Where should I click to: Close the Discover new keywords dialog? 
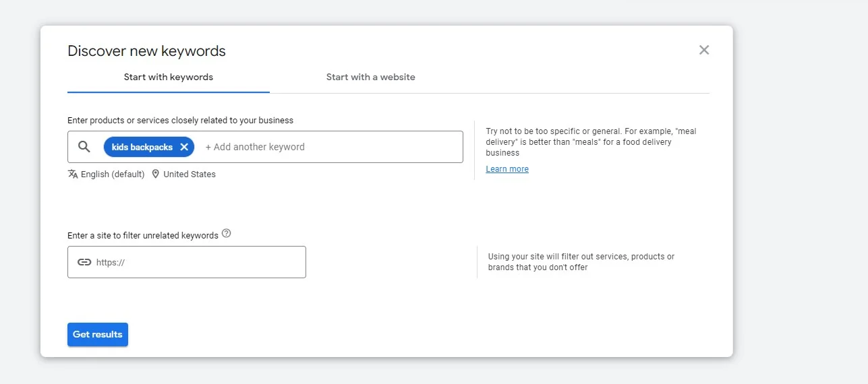click(x=703, y=50)
